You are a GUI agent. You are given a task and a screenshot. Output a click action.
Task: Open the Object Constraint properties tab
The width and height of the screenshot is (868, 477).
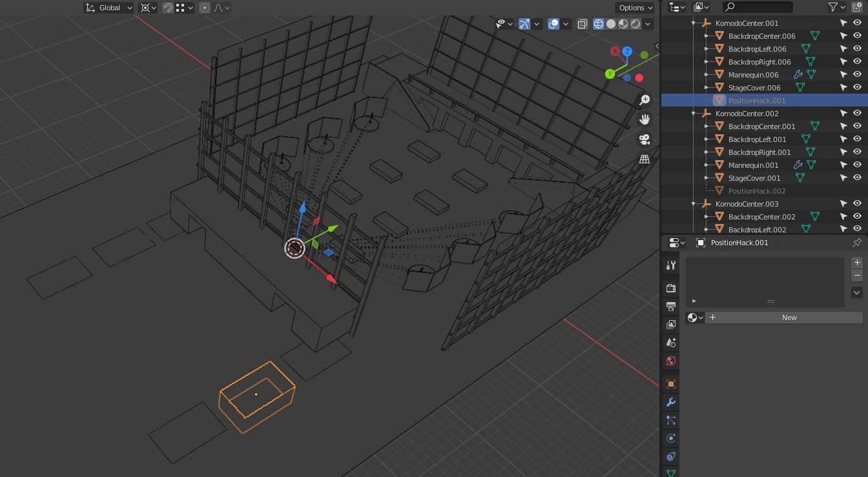point(670,456)
